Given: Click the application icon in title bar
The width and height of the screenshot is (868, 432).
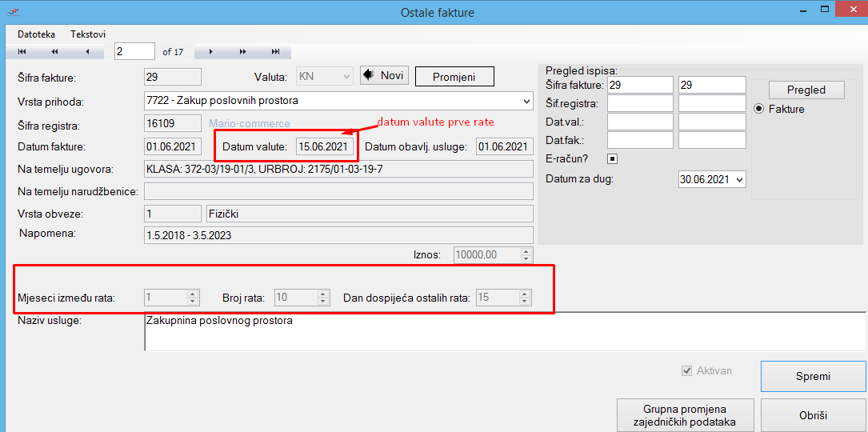Looking at the screenshot, I should tap(13, 12).
